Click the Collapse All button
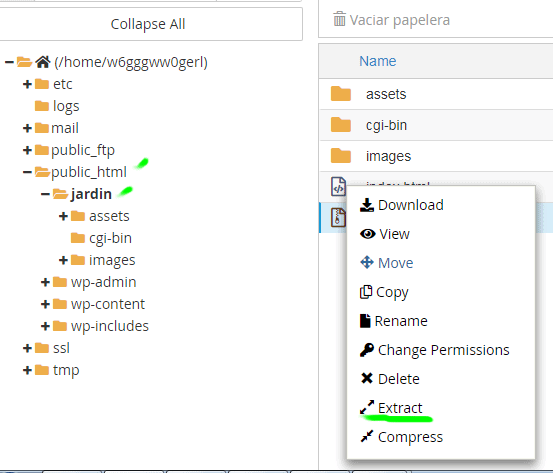553x473 pixels. pos(148,24)
